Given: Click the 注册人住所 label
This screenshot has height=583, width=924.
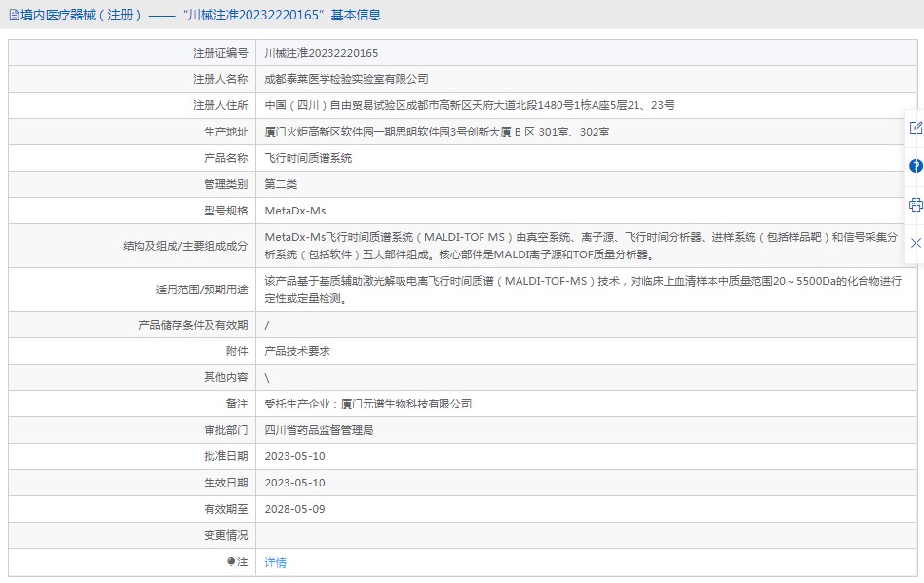Looking at the screenshot, I should click(220, 105).
